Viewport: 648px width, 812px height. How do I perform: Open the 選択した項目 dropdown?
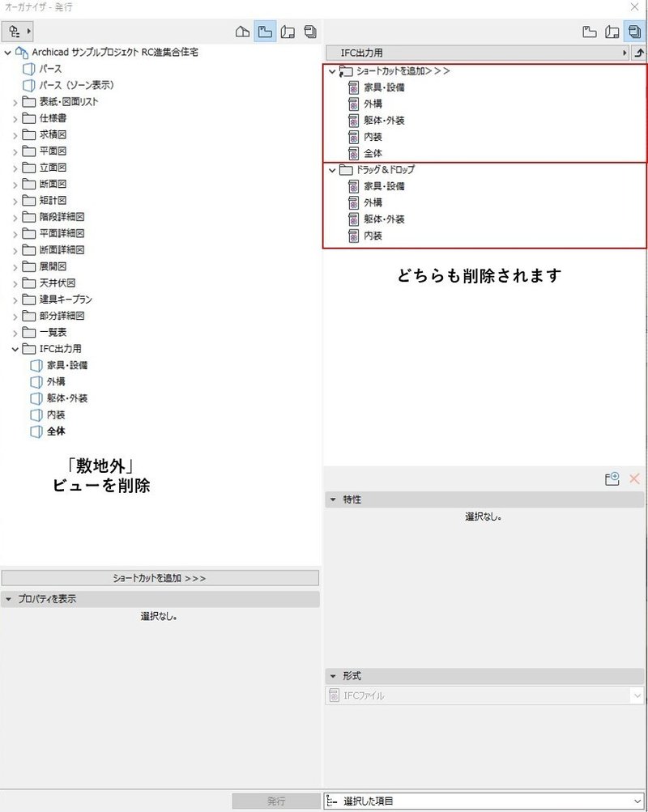click(484, 801)
